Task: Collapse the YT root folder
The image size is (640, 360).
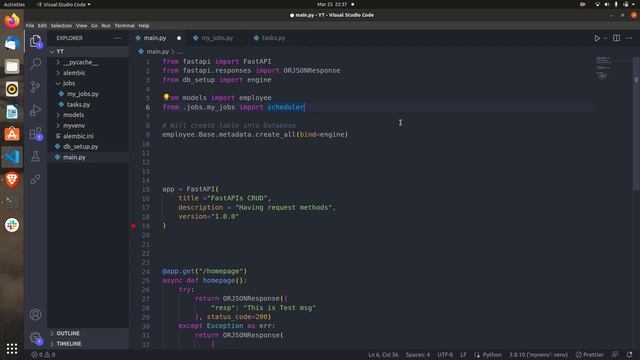Action: (x=88, y=51)
